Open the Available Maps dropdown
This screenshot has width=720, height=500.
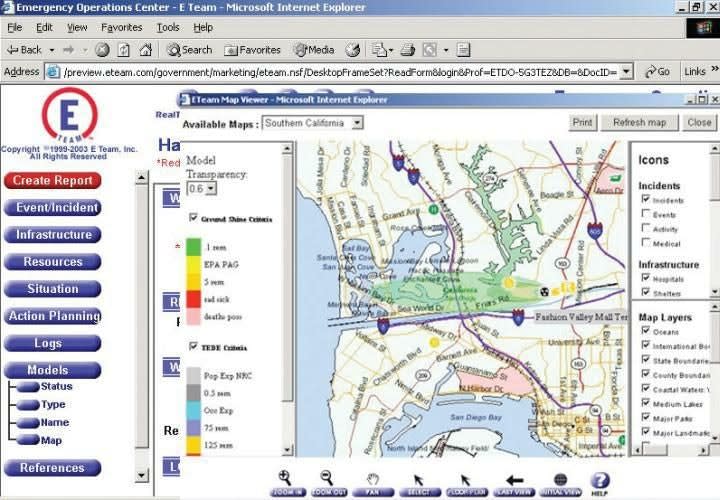[357, 123]
